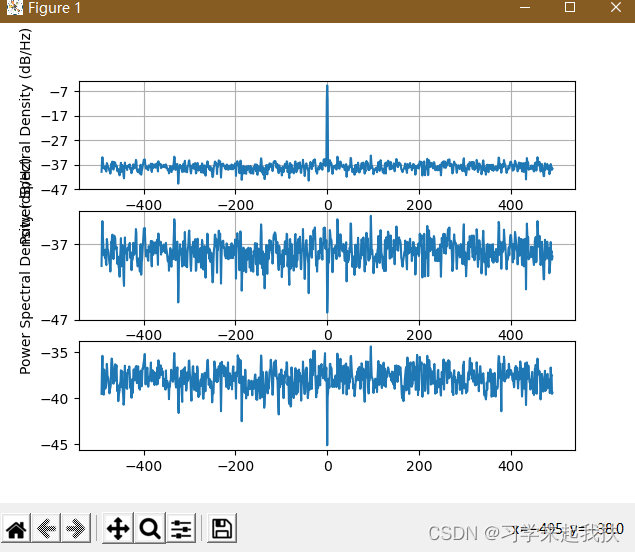Close the Figure 1 window
The width and height of the screenshot is (635, 552).
(616, 7)
